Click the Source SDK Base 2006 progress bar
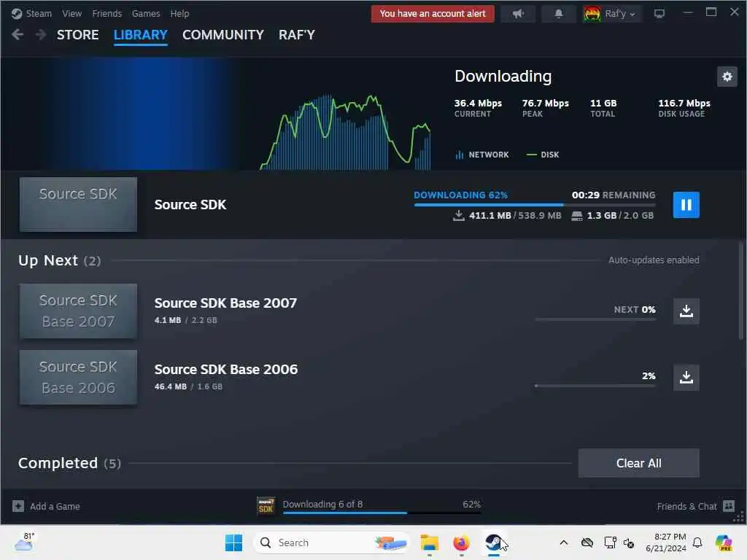Viewport: 747px width, 560px height. pos(595,386)
